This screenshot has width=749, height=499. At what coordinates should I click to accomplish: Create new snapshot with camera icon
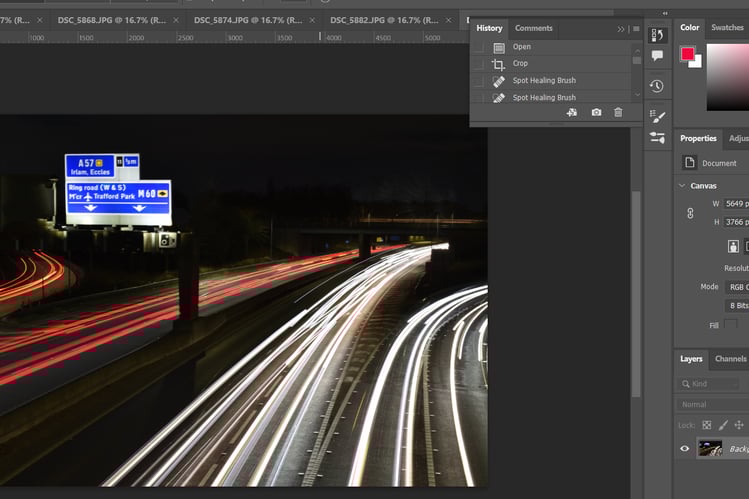coord(596,112)
